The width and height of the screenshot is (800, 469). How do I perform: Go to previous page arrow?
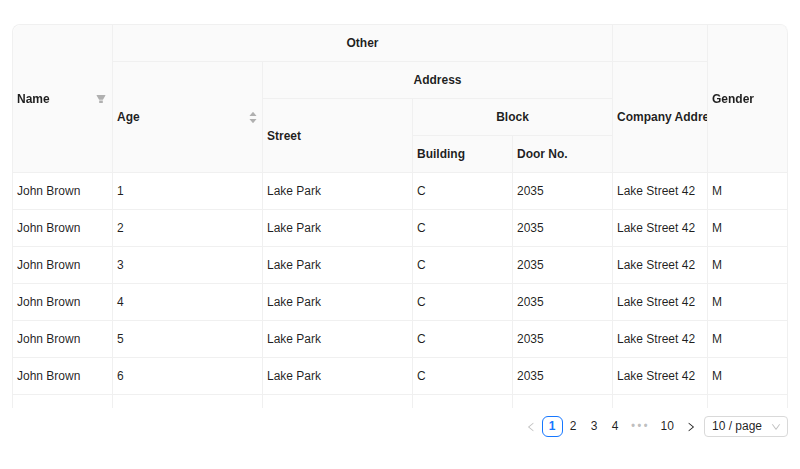tap(531, 427)
